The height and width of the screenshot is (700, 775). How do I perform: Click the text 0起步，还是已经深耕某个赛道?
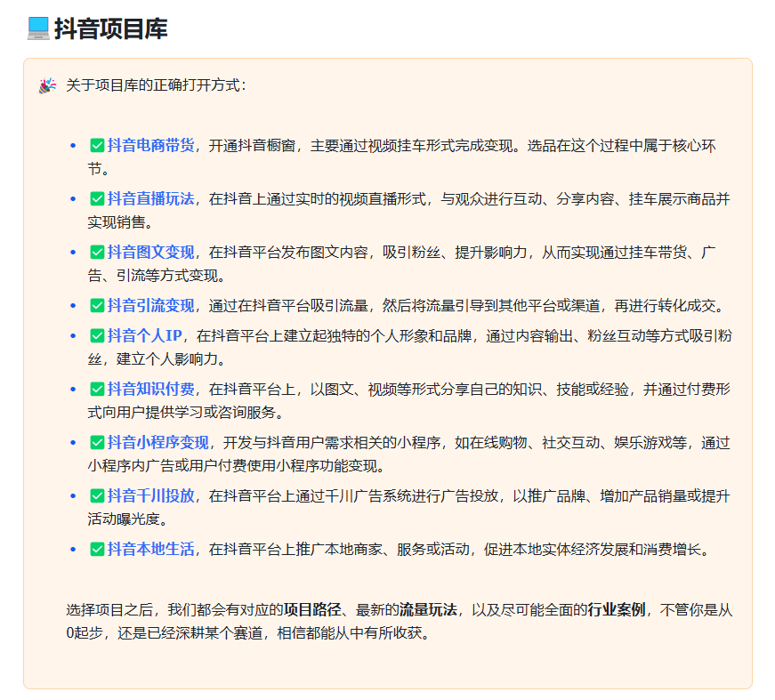[x=164, y=632]
